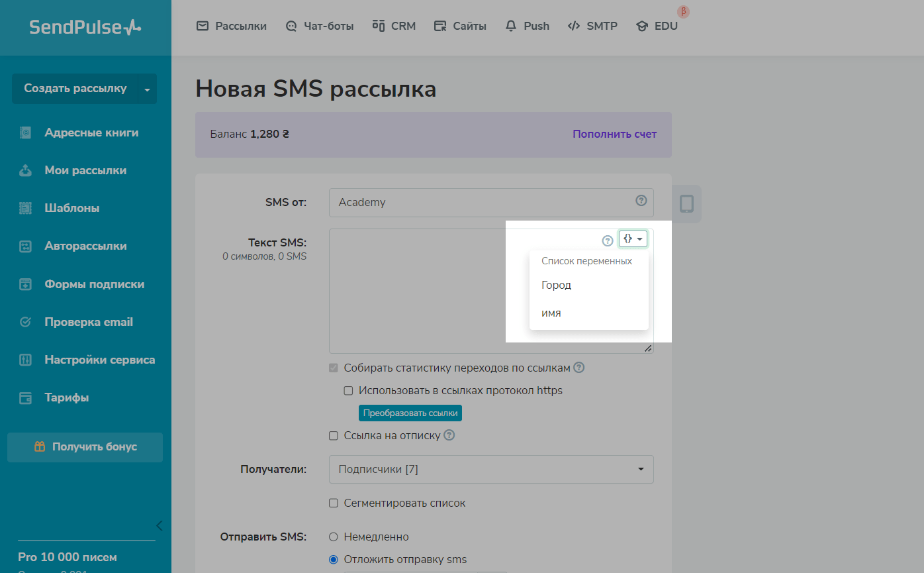
Task: Collapse the sidebar with the chevron arrow
Action: [159, 526]
